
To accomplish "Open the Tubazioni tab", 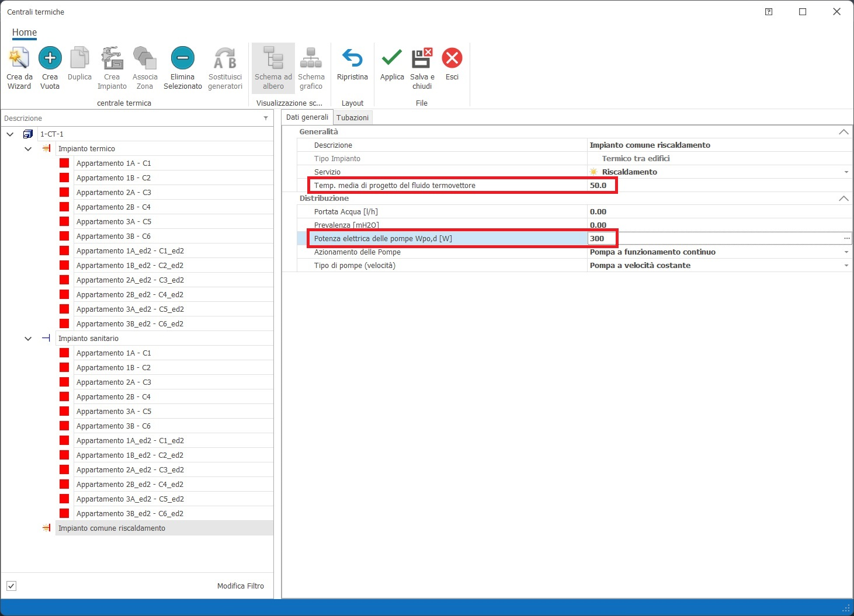I will point(352,117).
